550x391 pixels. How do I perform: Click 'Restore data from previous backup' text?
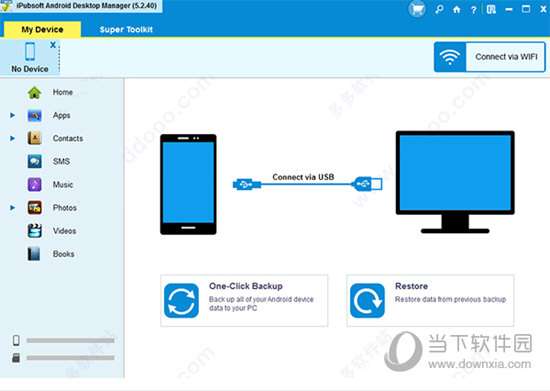tap(450, 299)
